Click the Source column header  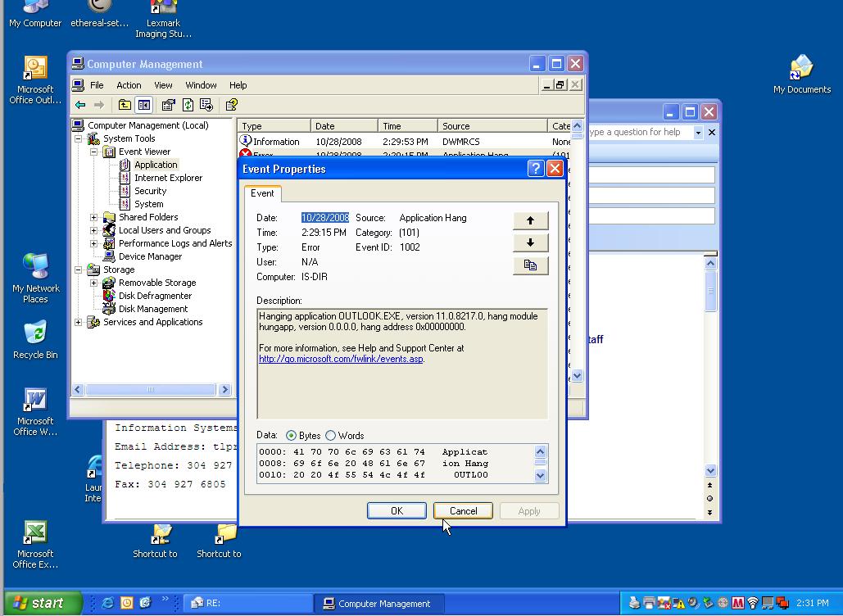pos(492,126)
